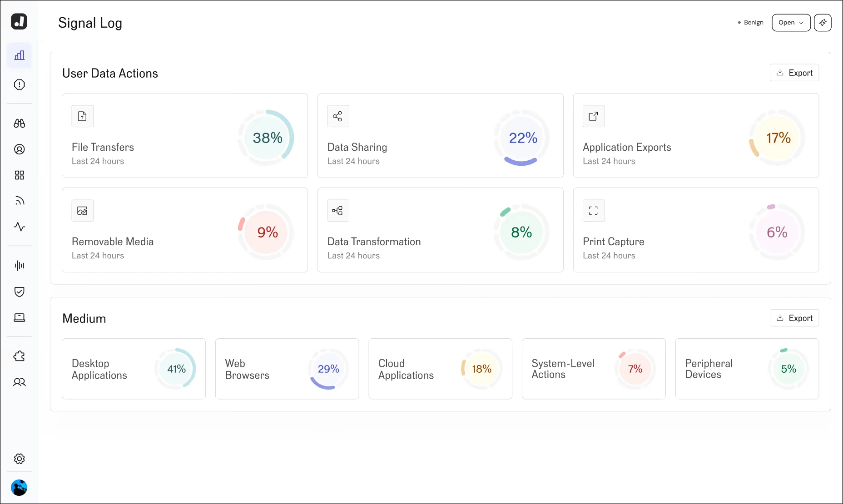Select the Data Transformation 8% value
Image resolution: width=843 pixels, height=504 pixels.
click(521, 232)
